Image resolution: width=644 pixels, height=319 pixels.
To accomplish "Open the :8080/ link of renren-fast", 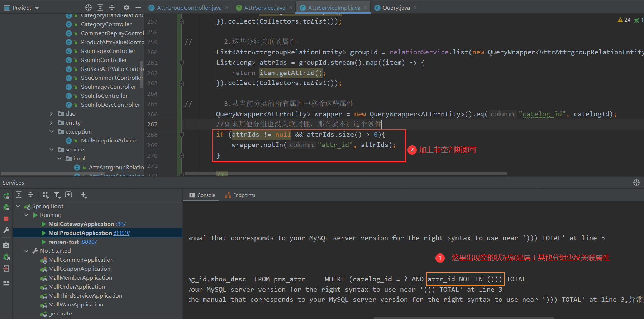I will (89, 242).
